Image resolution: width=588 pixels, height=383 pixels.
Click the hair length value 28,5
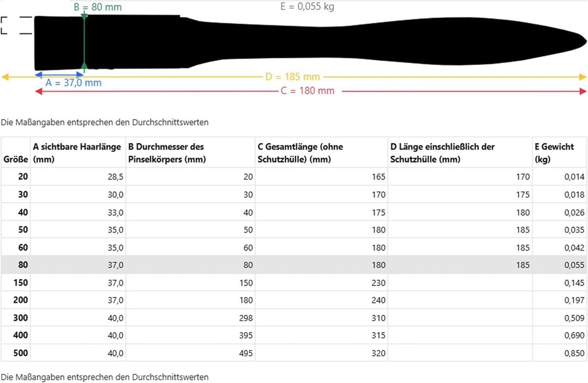click(115, 177)
